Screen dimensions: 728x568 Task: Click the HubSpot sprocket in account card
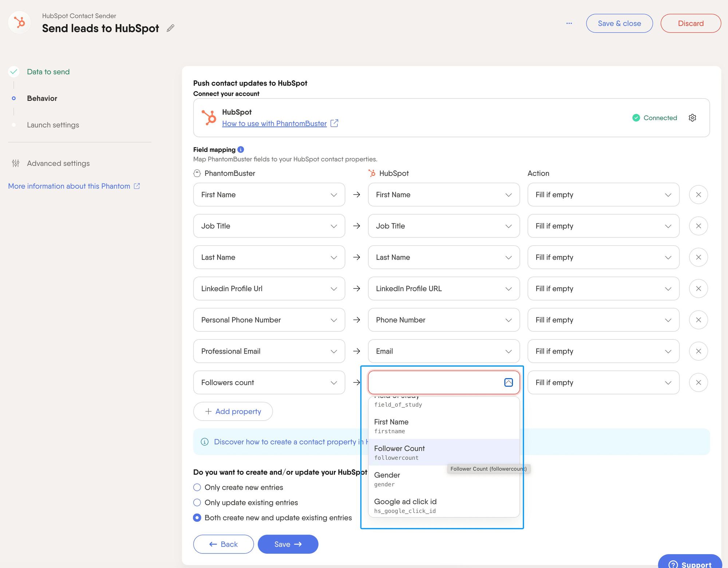[209, 118]
